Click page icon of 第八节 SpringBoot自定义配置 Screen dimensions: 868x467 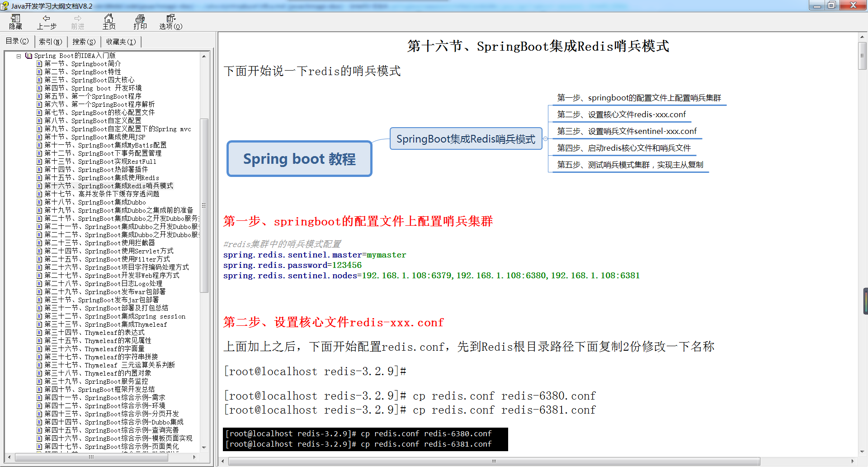pos(39,121)
